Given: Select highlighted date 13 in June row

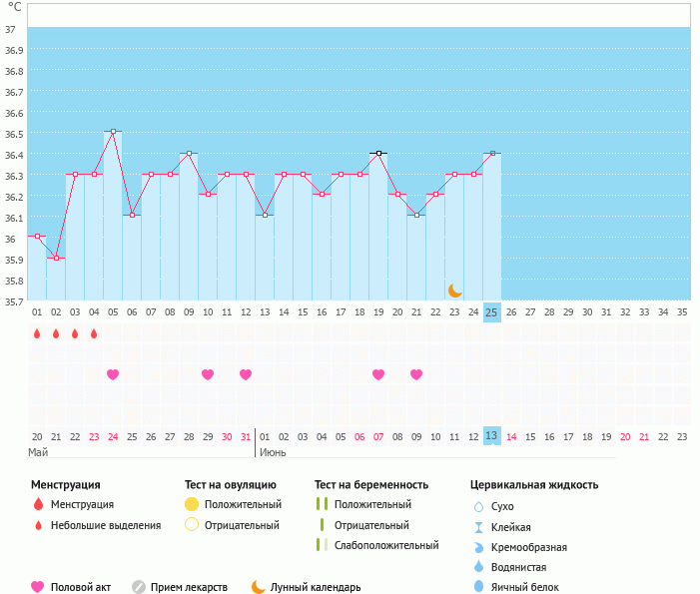Looking at the screenshot, I should (491, 436).
